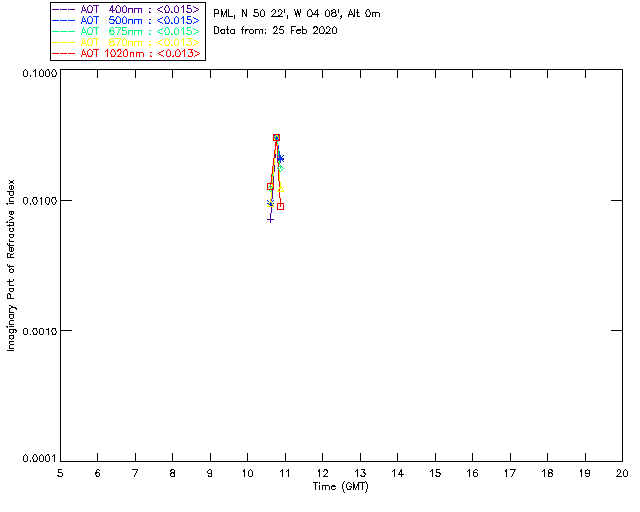640x512 pixels.
Task: Click the AOT 870nm legend entry
Action: (126, 42)
